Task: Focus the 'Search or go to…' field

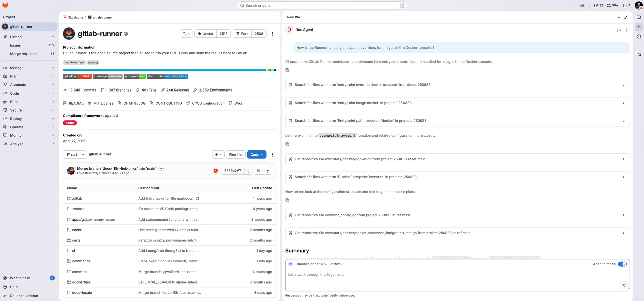Action: (x=322, y=5)
